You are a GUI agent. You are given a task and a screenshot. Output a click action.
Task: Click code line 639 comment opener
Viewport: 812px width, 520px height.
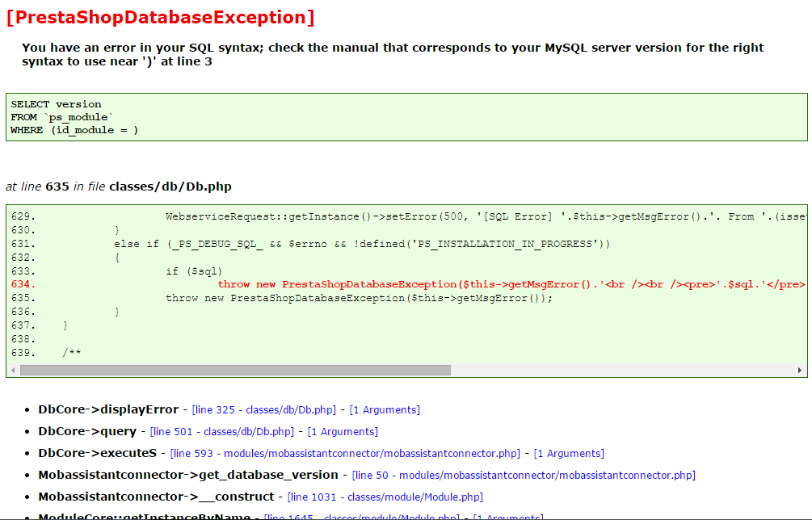click(x=71, y=352)
